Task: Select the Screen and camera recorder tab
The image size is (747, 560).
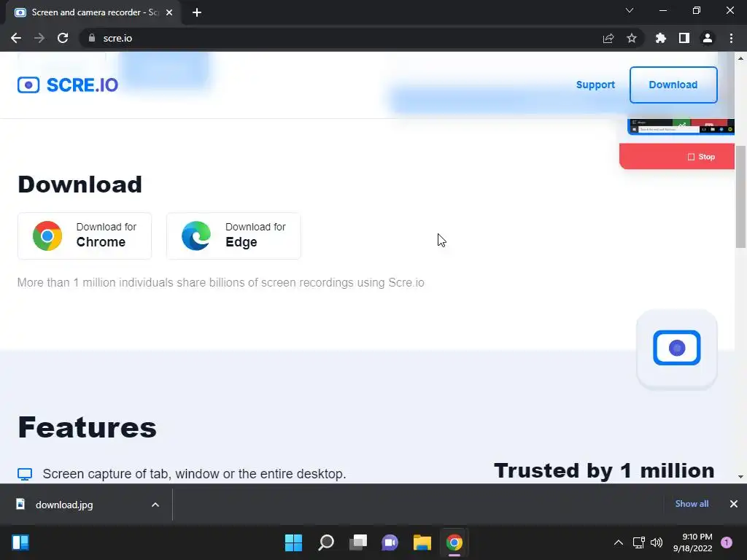Action: [93, 12]
